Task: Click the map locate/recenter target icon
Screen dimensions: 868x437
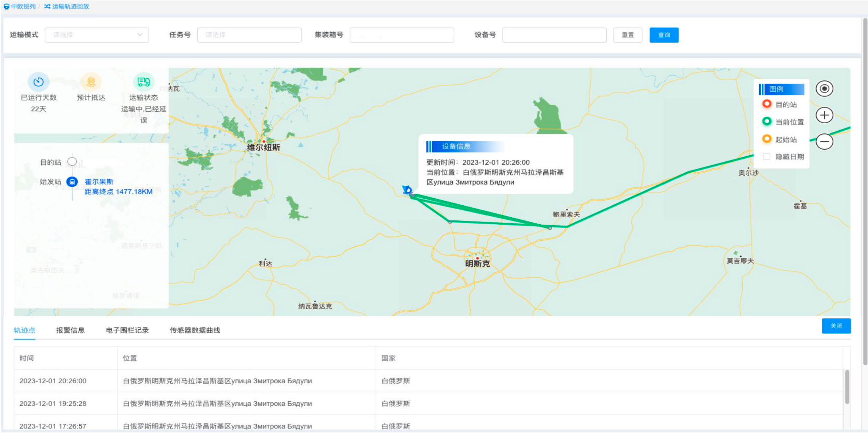Action: click(x=824, y=89)
